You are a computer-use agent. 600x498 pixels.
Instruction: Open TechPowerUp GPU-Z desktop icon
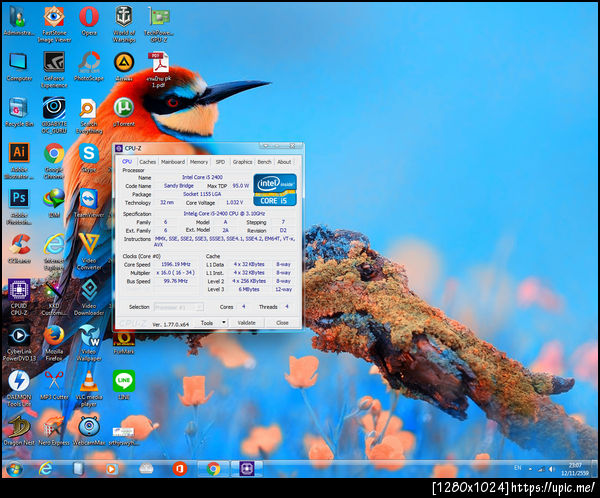[x=159, y=24]
